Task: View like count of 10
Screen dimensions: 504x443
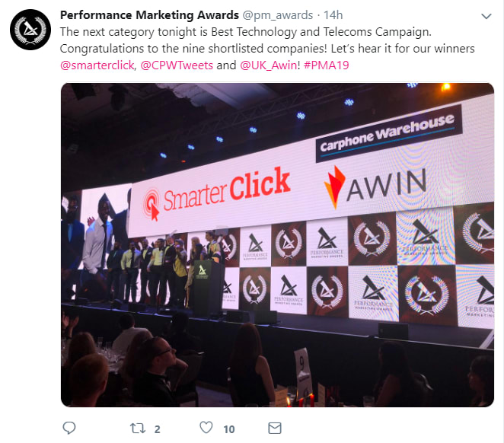Action: click(229, 429)
